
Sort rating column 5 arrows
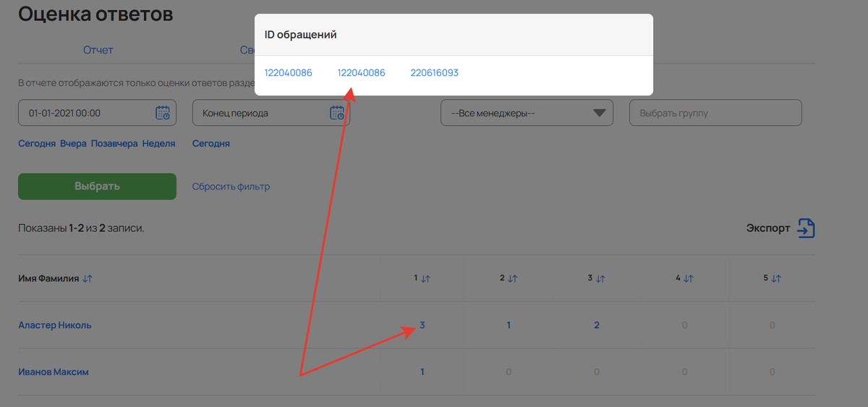(776, 278)
